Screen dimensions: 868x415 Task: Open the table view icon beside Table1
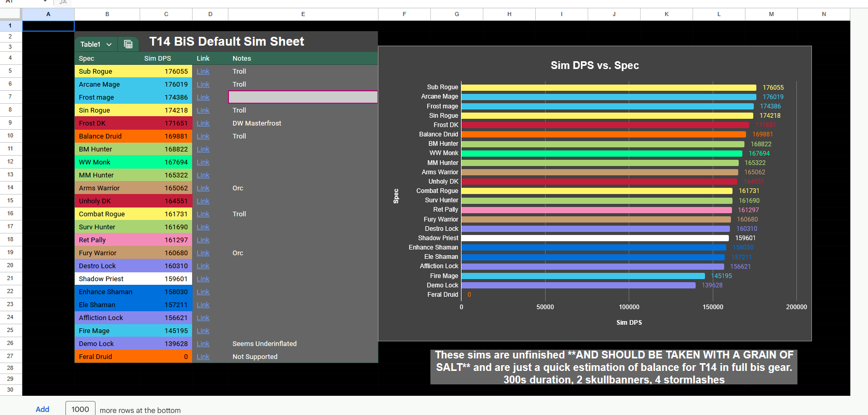(128, 45)
